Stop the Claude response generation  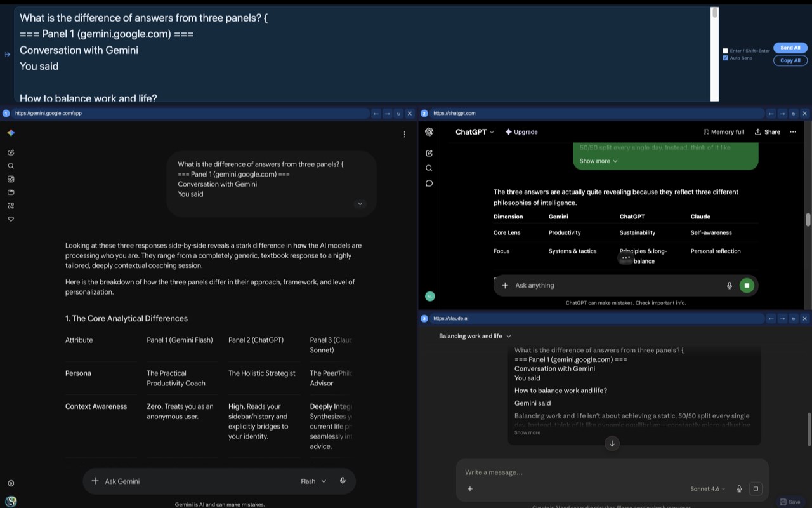tap(756, 489)
